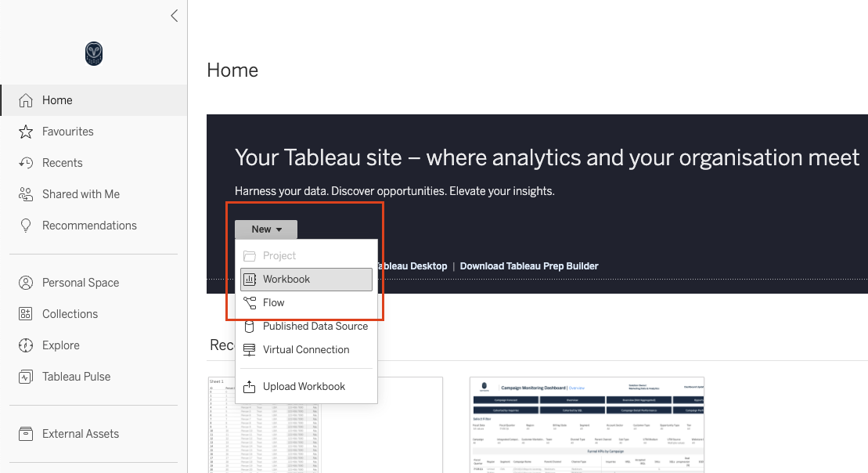Create a new Flow
This screenshot has width=868, height=473.
274,302
